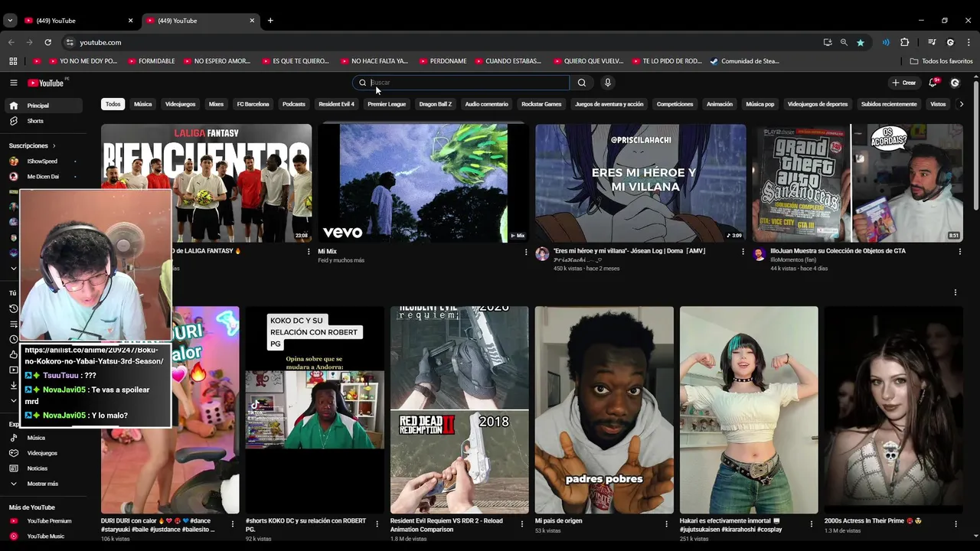Image resolution: width=980 pixels, height=551 pixels.
Task: Open the PERDONAME bookmark
Action: pos(442,61)
